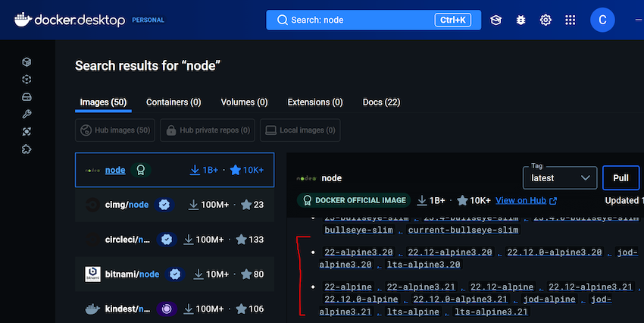Click the search field containing node
This screenshot has height=323, width=644.
374,20
